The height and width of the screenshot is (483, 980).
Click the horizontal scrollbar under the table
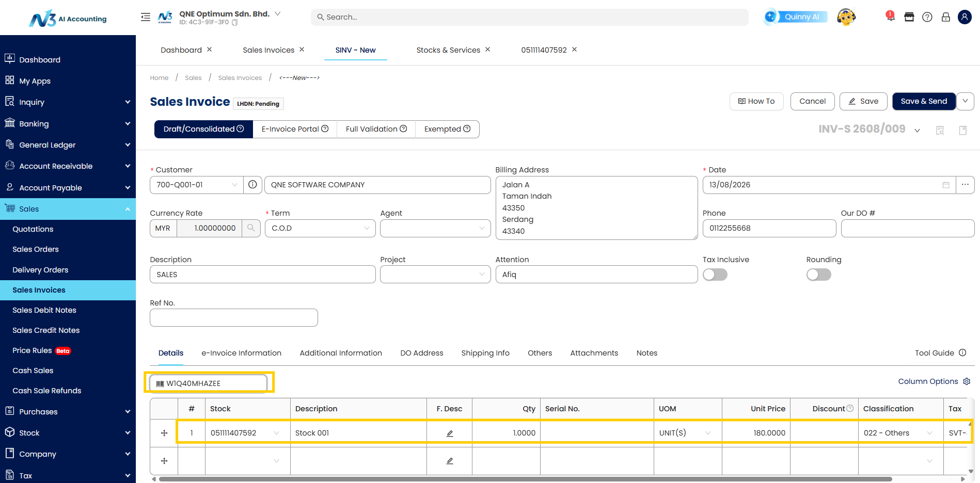point(526,479)
